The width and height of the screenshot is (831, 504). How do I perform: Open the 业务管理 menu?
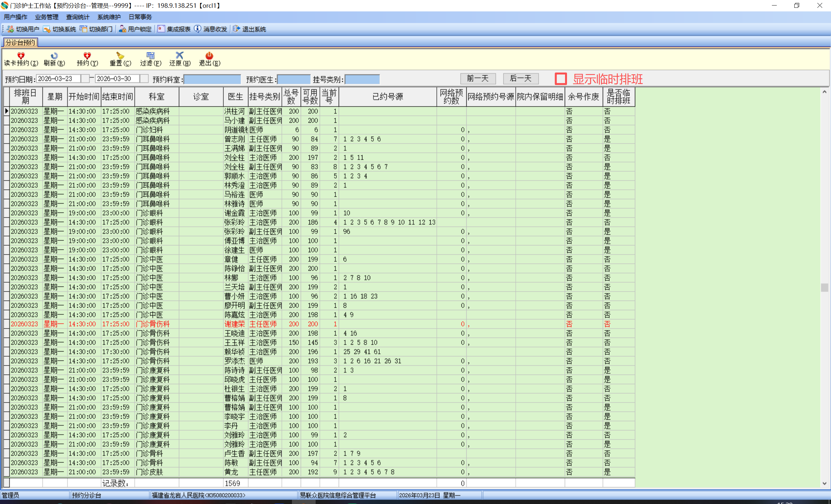coord(46,17)
